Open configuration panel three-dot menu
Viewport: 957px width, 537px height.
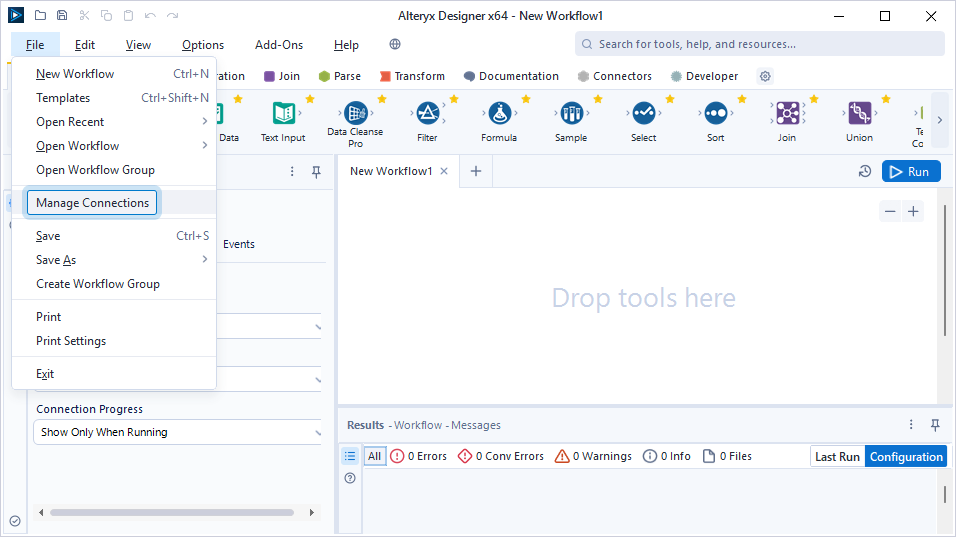[x=292, y=171]
